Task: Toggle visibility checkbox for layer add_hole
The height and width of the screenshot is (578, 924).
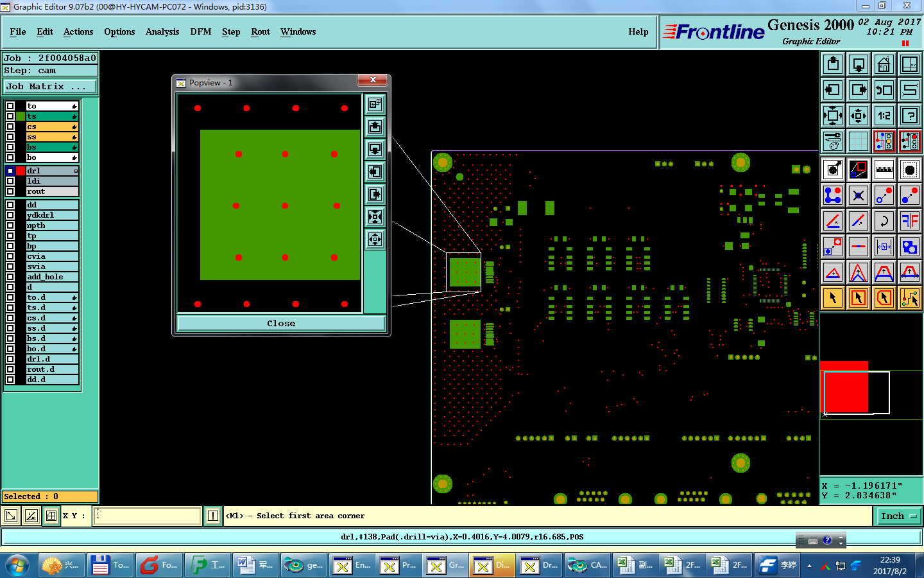Action: (x=10, y=277)
